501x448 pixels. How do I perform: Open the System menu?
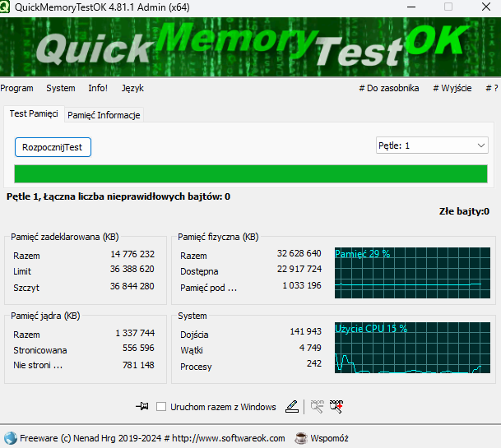[x=61, y=88]
